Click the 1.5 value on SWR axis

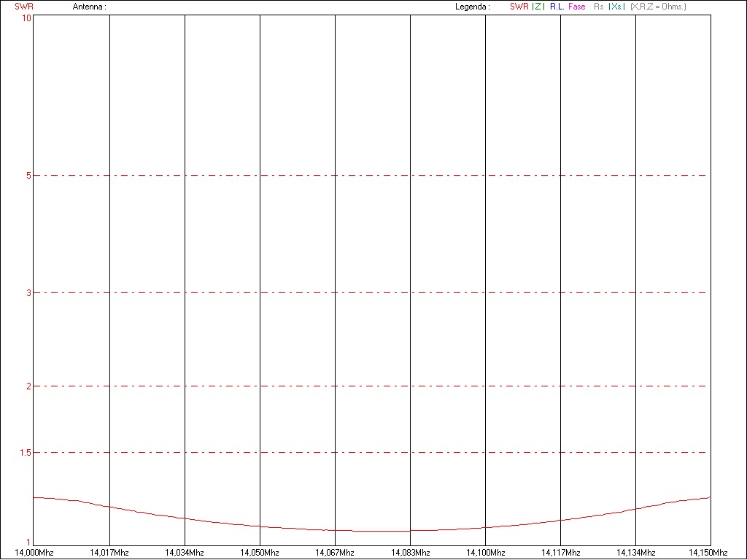click(24, 453)
